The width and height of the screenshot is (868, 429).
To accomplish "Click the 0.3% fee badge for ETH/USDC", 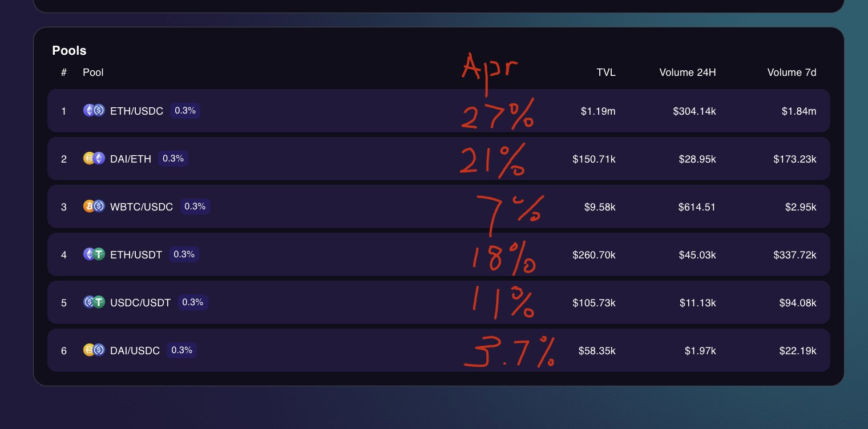I will (185, 111).
